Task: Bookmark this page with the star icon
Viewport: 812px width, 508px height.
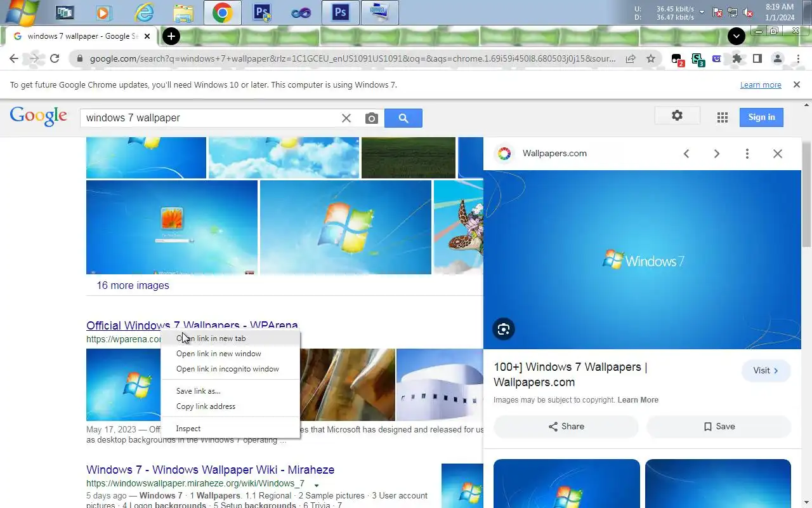Action: tap(651, 58)
